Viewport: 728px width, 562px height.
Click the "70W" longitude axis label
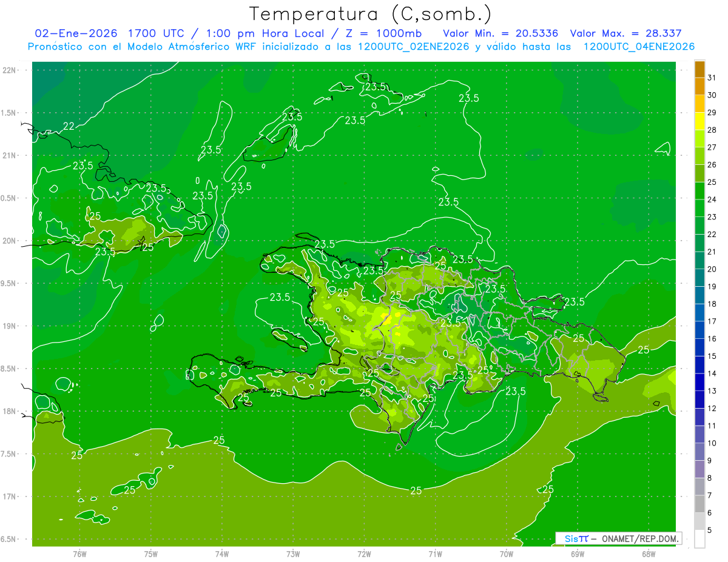(x=507, y=554)
